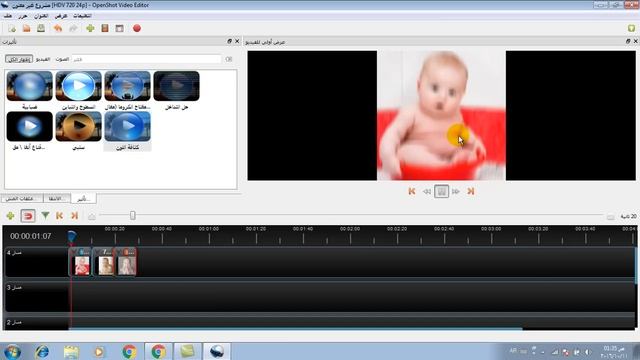The image size is (640, 360).
Task: Add a marker with the green triangle icon
Action: [45, 215]
